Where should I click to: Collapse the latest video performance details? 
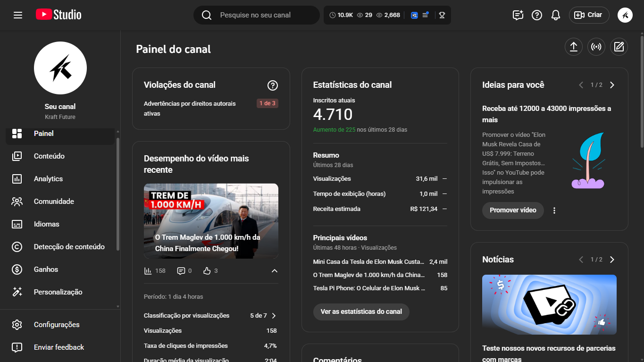pyautogui.click(x=275, y=271)
